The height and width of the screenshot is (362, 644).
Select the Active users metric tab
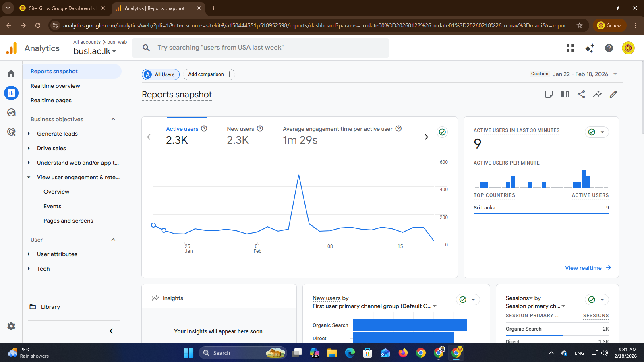[182, 129]
